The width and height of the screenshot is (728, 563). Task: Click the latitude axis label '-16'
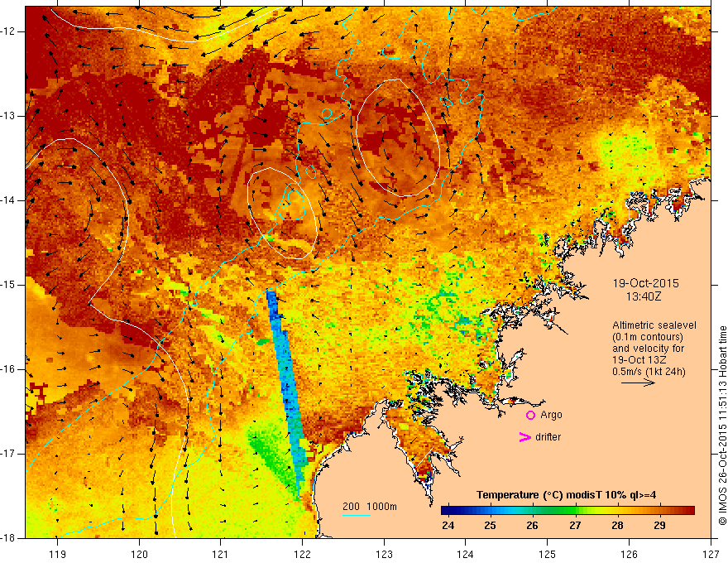[x=9, y=369]
